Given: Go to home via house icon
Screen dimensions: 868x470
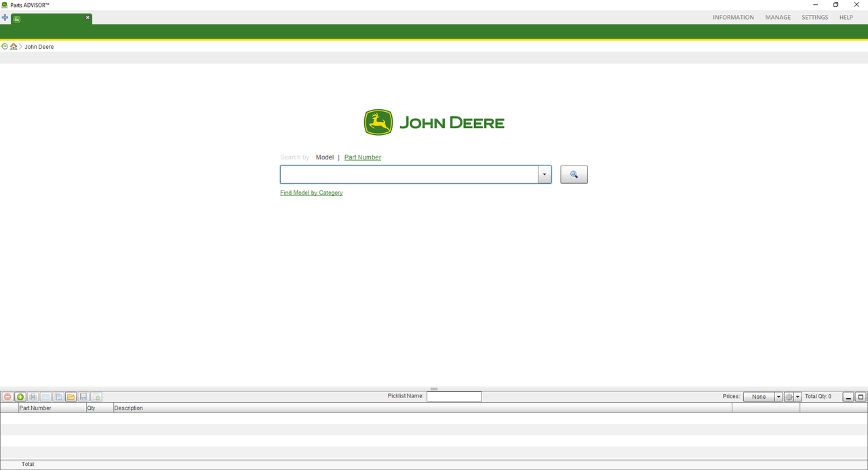Looking at the screenshot, I should click(14, 47).
